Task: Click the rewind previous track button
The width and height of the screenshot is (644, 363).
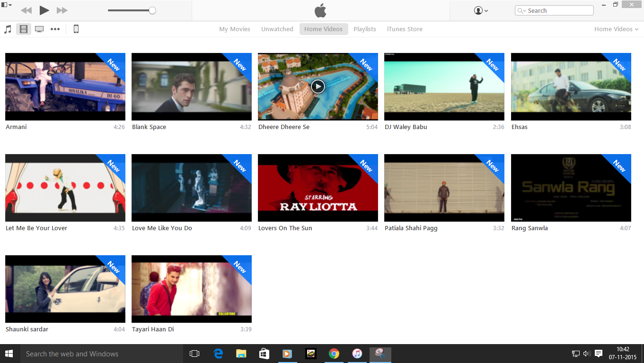Action: [x=26, y=10]
